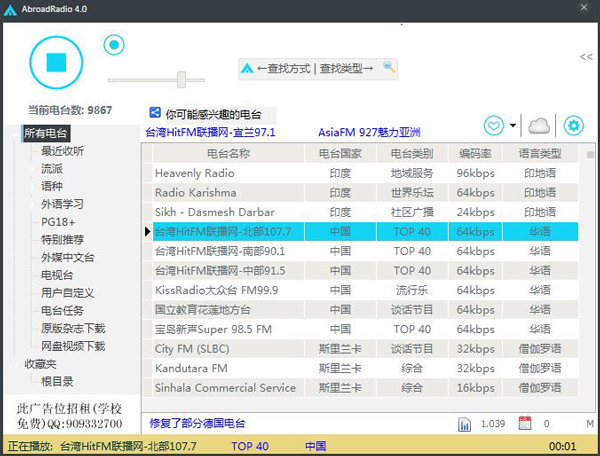Sort by 电台名称 column header
The height and width of the screenshot is (456, 600).
click(x=228, y=154)
